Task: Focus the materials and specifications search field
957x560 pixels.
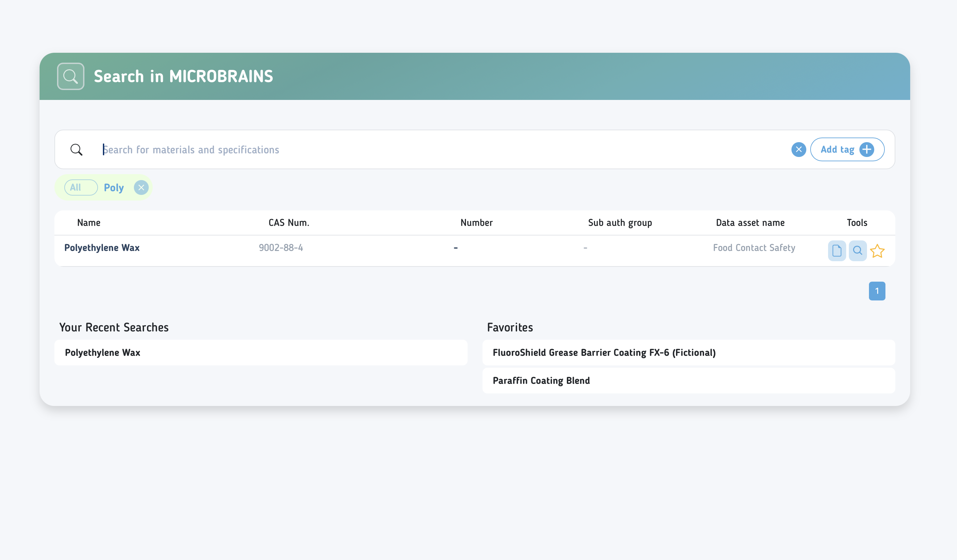Action: [444, 150]
